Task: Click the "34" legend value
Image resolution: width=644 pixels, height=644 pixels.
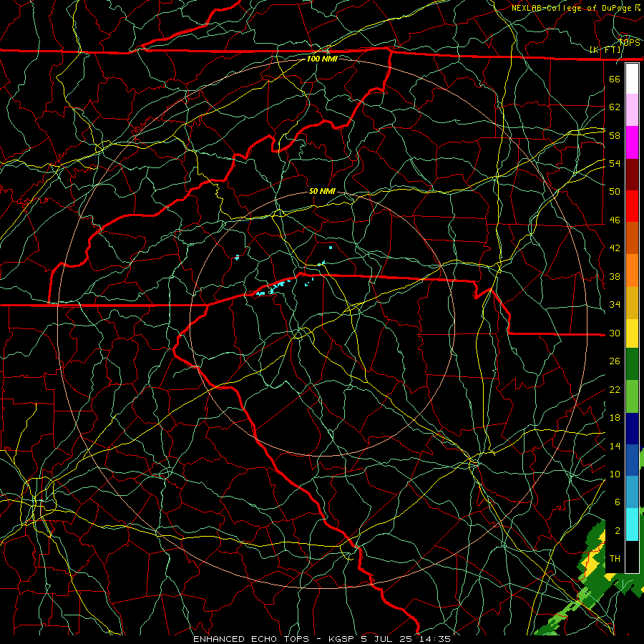Action: click(x=615, y=305)
